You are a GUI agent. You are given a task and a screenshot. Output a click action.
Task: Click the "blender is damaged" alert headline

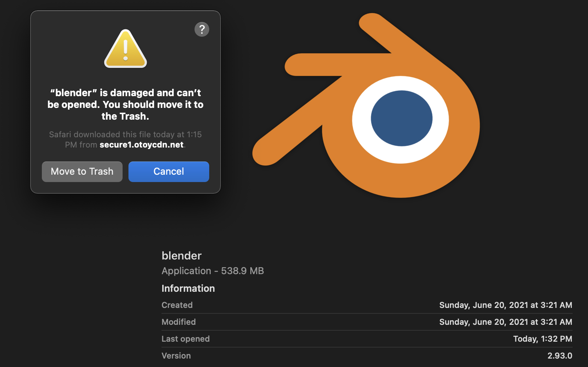[126, 105]
